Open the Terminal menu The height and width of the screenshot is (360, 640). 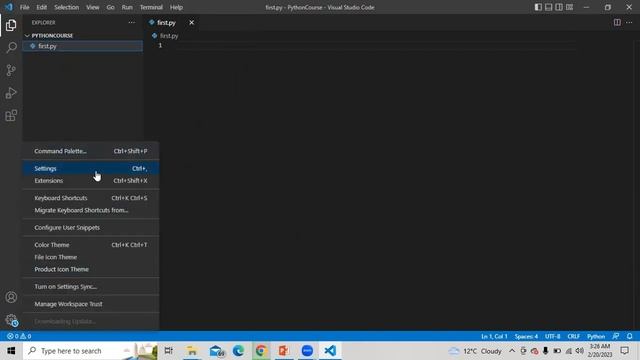click(x=151, y=7)
